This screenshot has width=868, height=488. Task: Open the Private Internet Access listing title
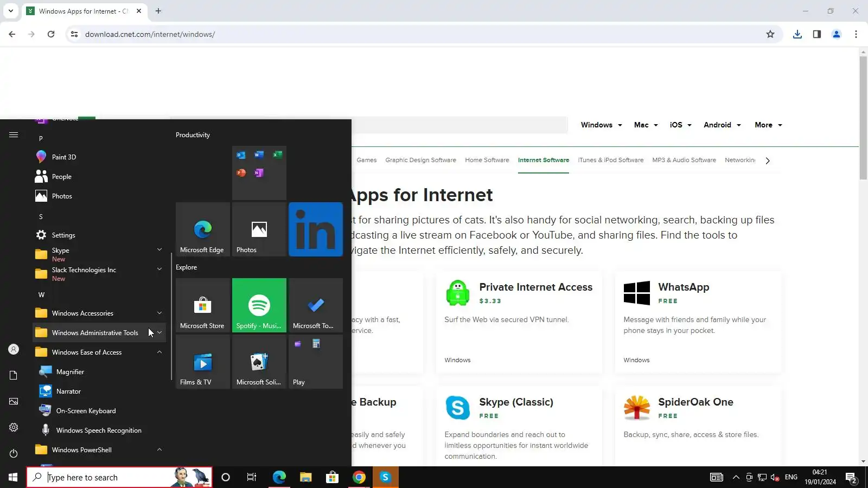pyautogui.click(x=536, y=287)
